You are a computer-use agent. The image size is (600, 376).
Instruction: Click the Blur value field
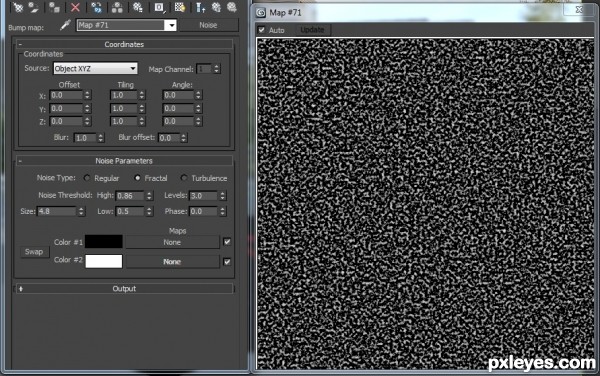click(x=85, y=138)
